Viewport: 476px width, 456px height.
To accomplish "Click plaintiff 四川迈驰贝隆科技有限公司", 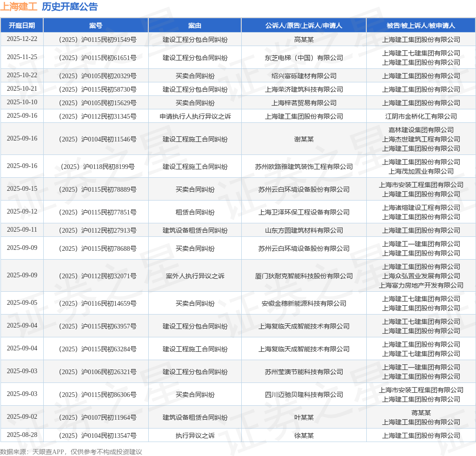I will click(304, 395).
